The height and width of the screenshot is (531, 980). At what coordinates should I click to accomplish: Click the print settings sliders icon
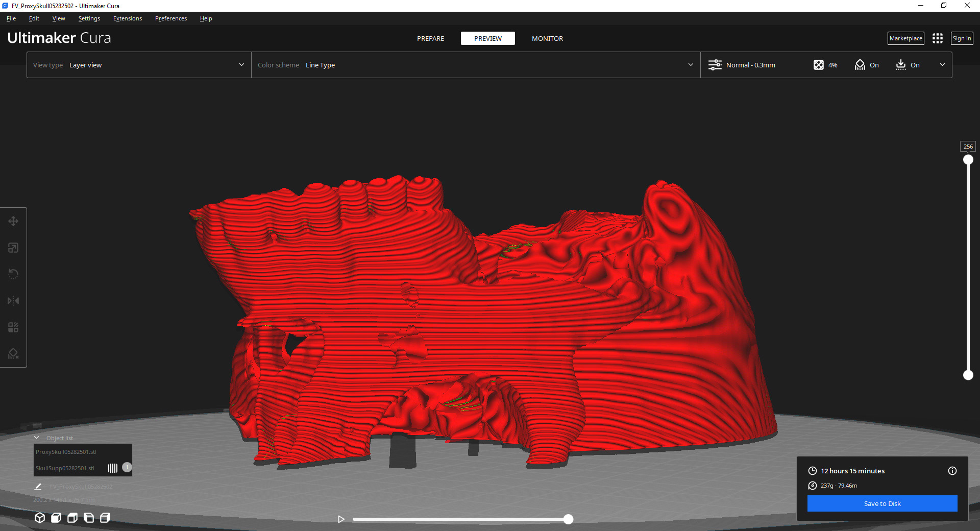[715, 65]
